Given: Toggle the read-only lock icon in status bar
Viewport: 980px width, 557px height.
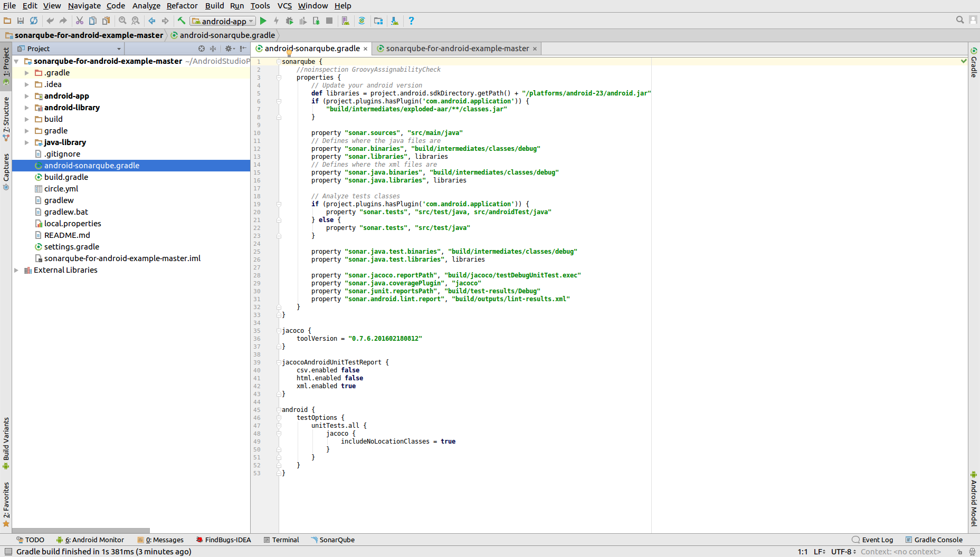Looking at the screenshot, I should coord(959,552).
